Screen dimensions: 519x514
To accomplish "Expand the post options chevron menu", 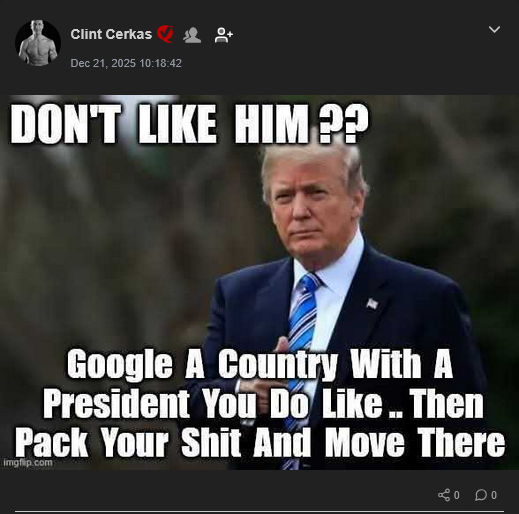I will [494, 30].
